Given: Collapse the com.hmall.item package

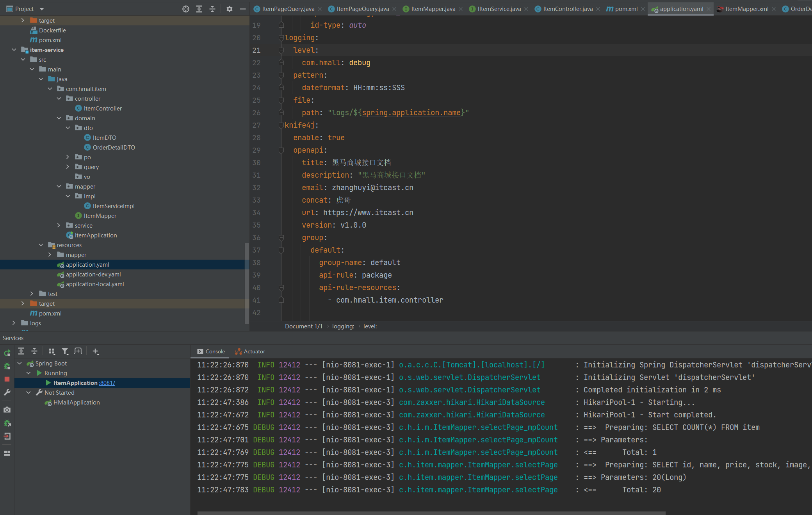Looking at the screenshot, I should [50, 89].
